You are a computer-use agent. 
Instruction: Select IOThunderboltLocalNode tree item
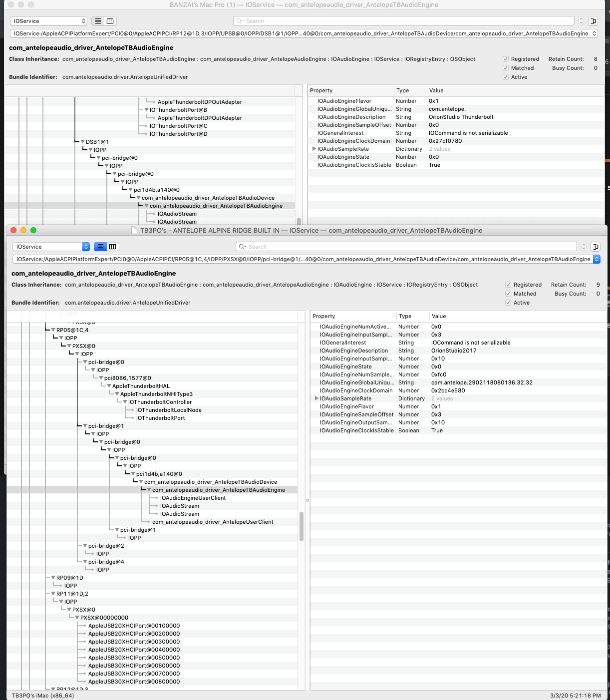169,410
